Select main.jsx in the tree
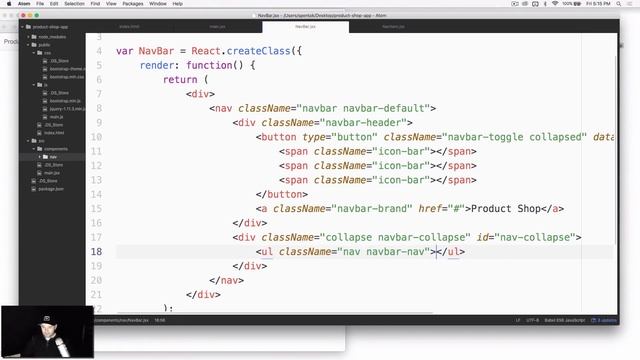Image resolution: width=640 pixels, height=360 pixels. 52,173
